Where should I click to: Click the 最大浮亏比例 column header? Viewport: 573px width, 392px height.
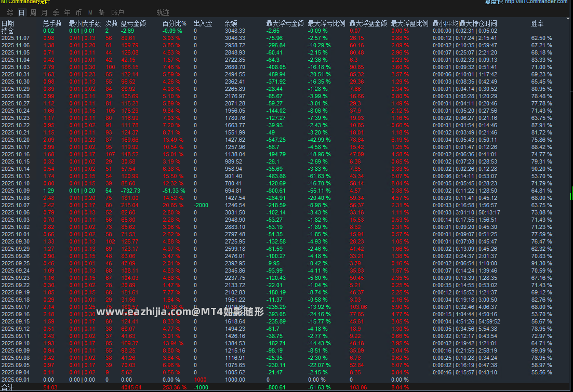click(x=327, y=24)
